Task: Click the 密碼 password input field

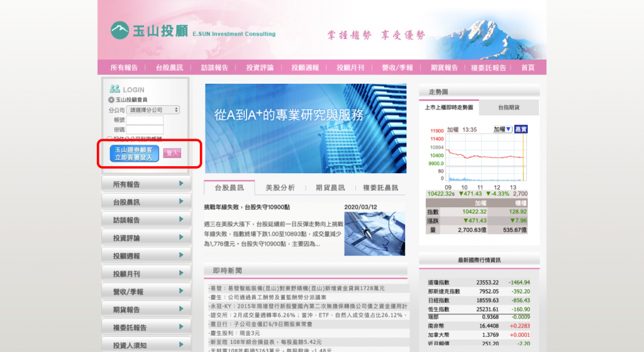Action: pyautogui.click(x=145, y=130)
